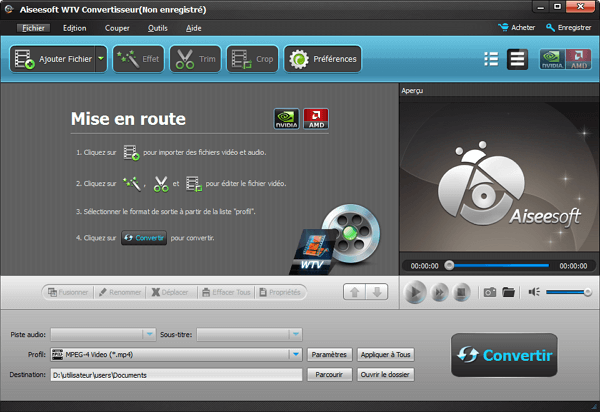The image size is (600, 412).
Task: Click the Acheter cart link
Action: (517, 28)
